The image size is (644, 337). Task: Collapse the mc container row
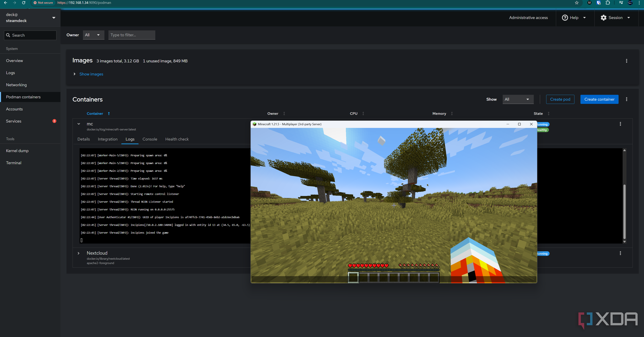(79, 124)
